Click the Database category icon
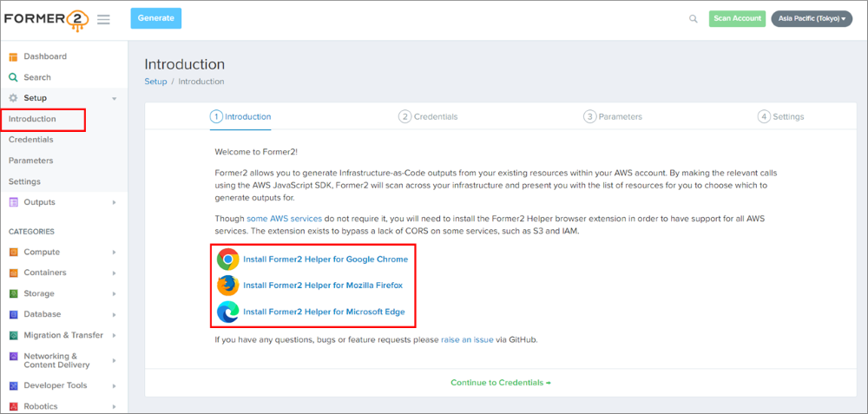868x414 pixels. click(13, 314)
